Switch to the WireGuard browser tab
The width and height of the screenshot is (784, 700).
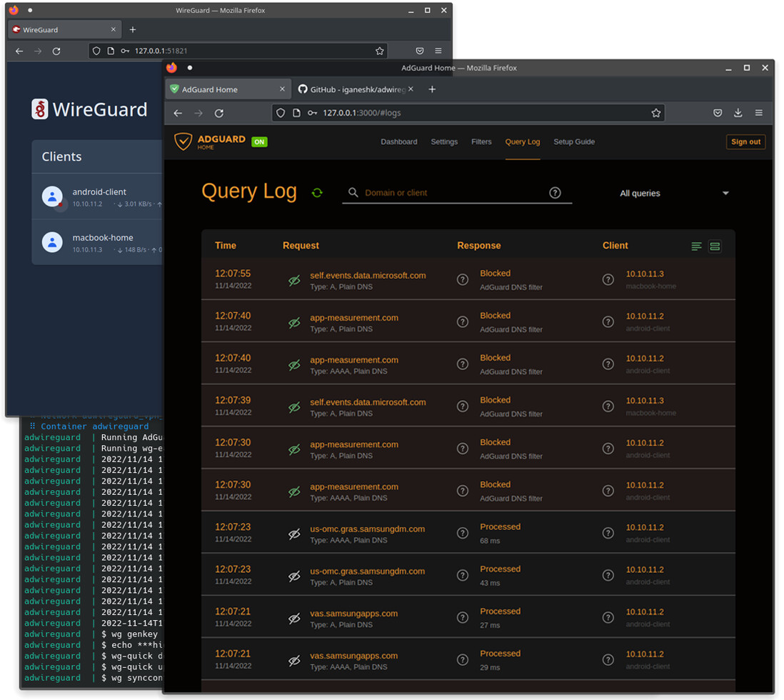(64, 30)
